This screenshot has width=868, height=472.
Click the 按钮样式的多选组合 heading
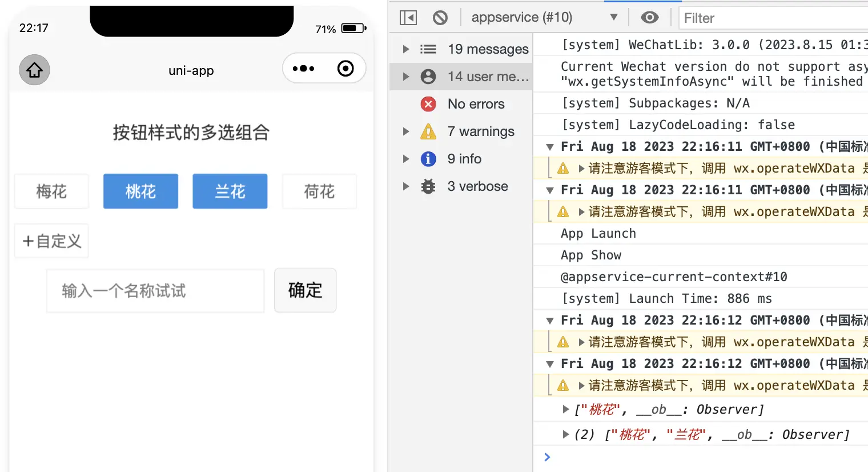click(x=191, y=133)
